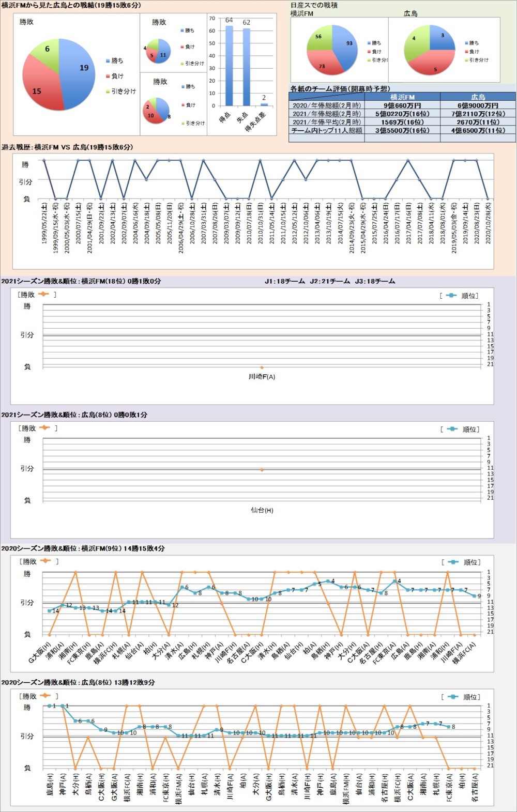
Task: Click the heading 2020シーズン勝敗&順位:広島(8位) 13勝12敗9分
Action: click(x=78, y=682)
